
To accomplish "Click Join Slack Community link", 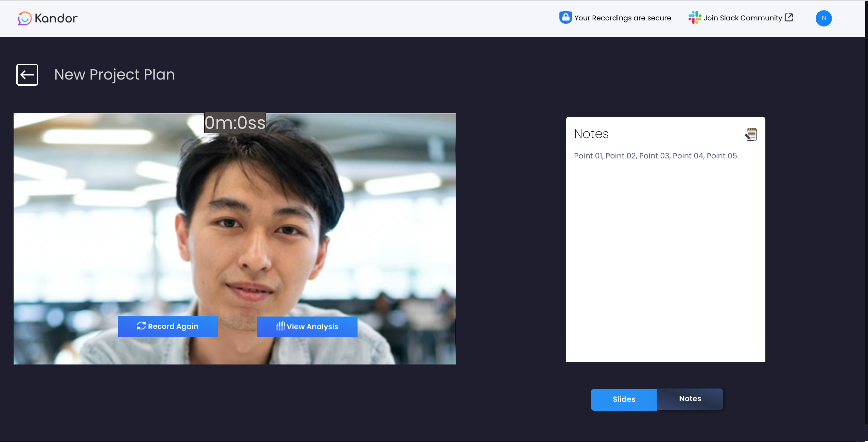I will 743,18.
